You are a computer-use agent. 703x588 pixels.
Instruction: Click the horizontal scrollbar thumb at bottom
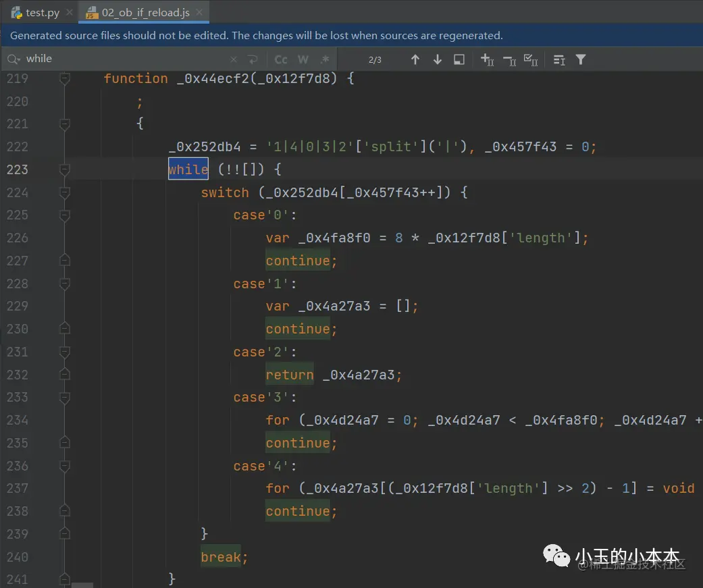(x=82, y=585)
